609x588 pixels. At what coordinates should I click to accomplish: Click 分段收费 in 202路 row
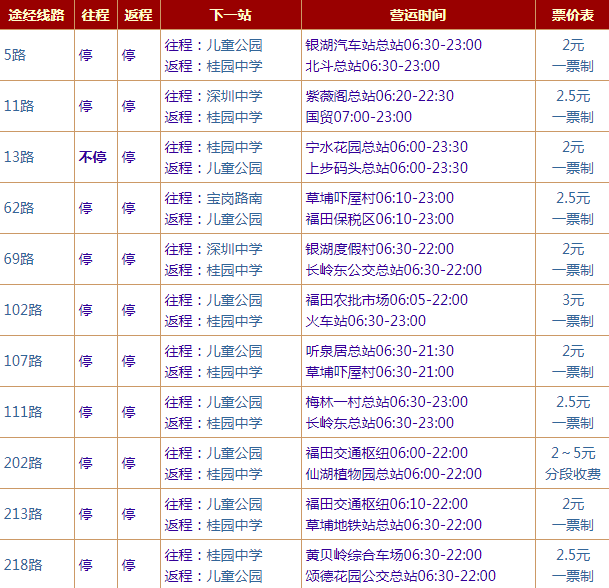[573, 474]
